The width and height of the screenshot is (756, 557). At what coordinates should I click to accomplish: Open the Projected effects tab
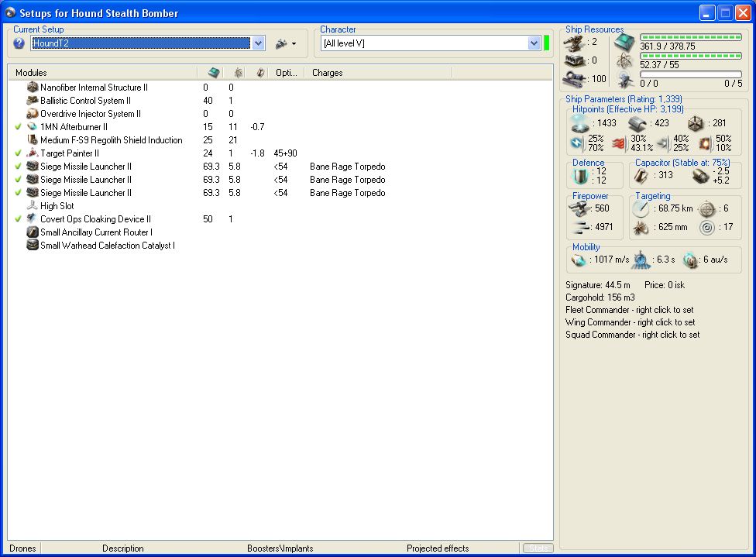[x=438, y=548]
